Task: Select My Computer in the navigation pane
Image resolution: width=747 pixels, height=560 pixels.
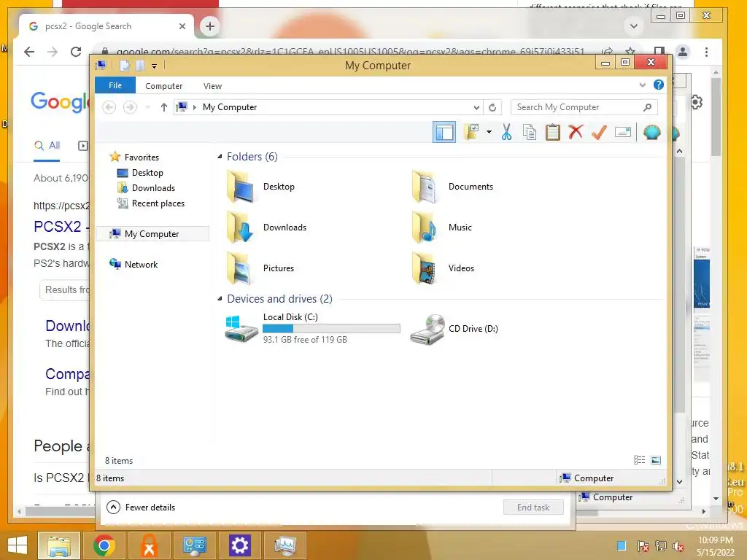Action: (152, 234)
